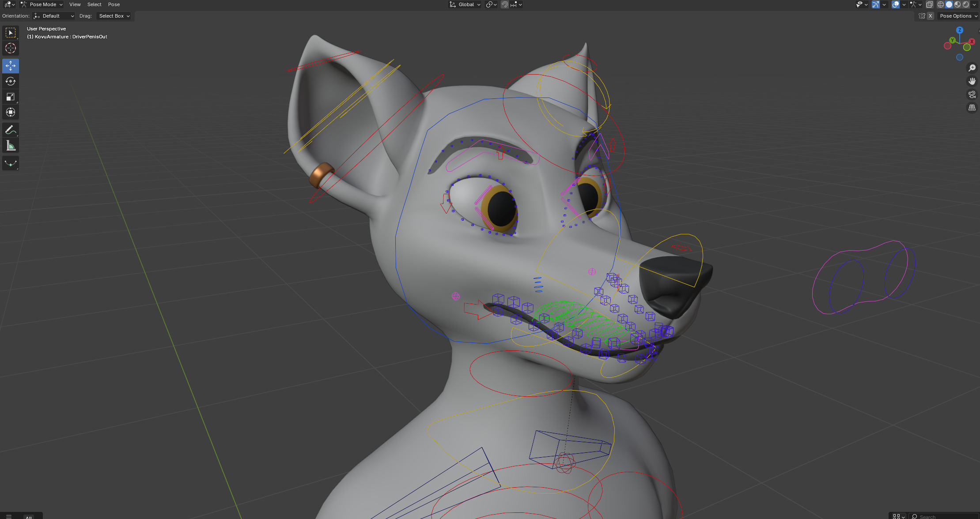Toggle viewport overlays
Image resolution: width=980 pixels, height=519 pixels.
[895, 4]
